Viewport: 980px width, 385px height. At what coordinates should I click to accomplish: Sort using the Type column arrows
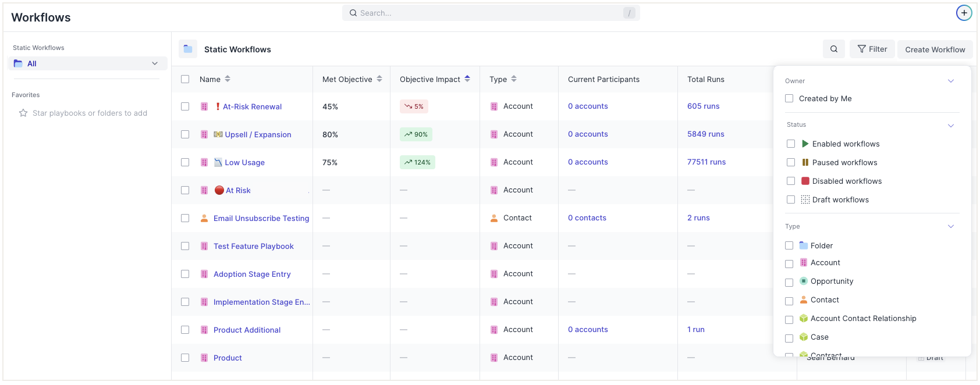click(x=514, y=79)
